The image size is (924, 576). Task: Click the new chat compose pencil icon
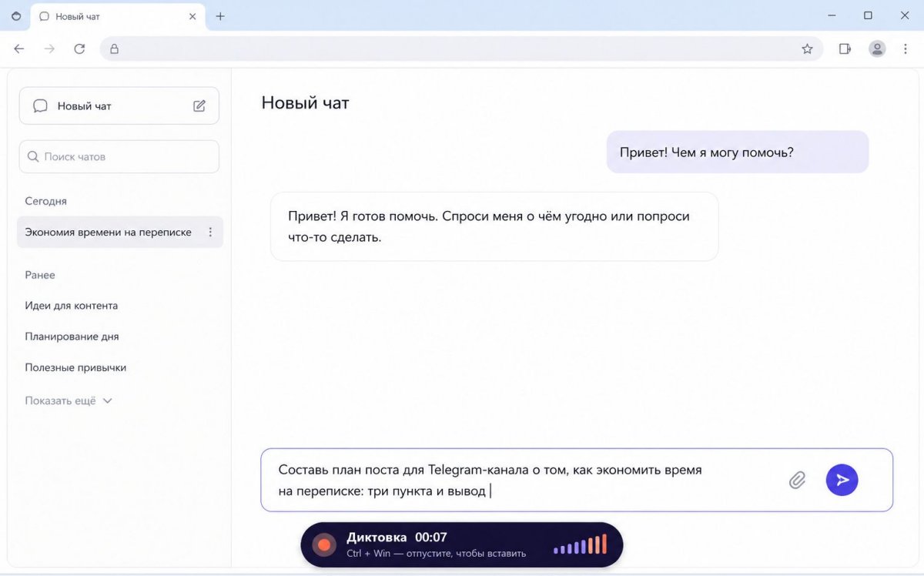click(199, 106)
